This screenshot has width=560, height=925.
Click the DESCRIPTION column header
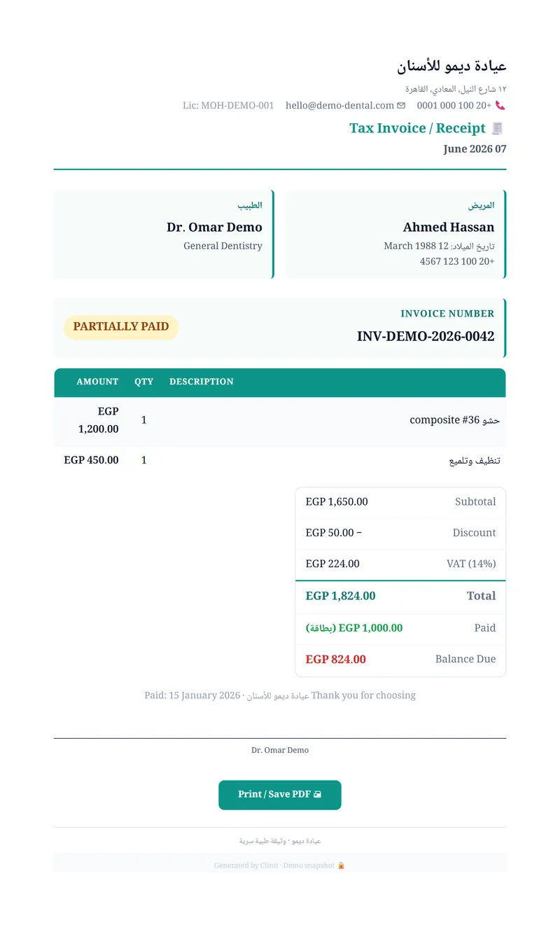pos(202,382)
